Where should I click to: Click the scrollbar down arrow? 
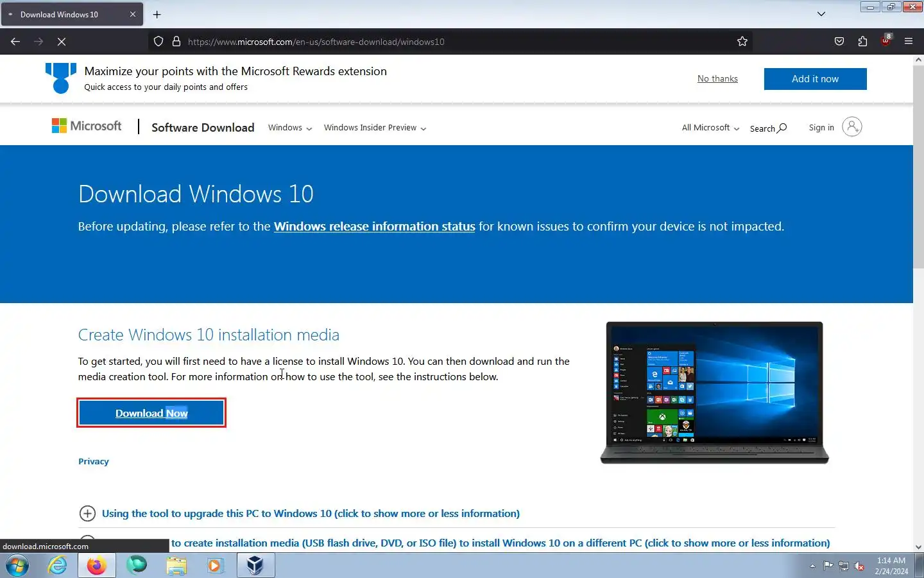click(x=918, y=547)
